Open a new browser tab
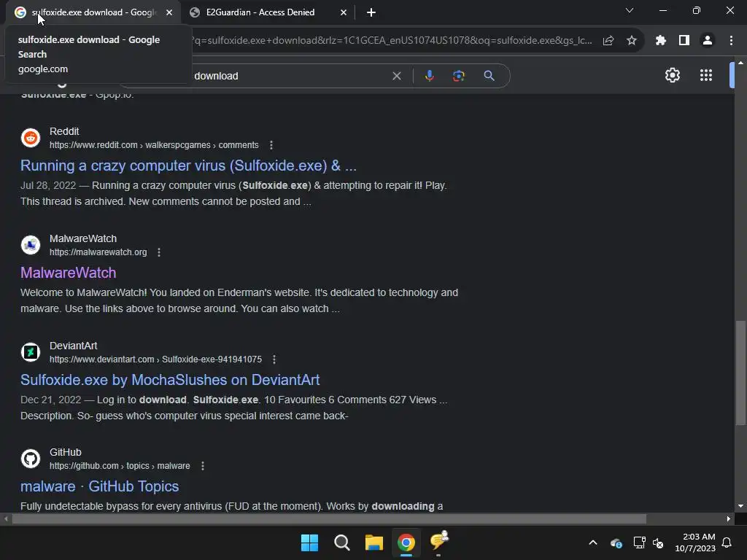747x560 pixels. tap(371, 12)
